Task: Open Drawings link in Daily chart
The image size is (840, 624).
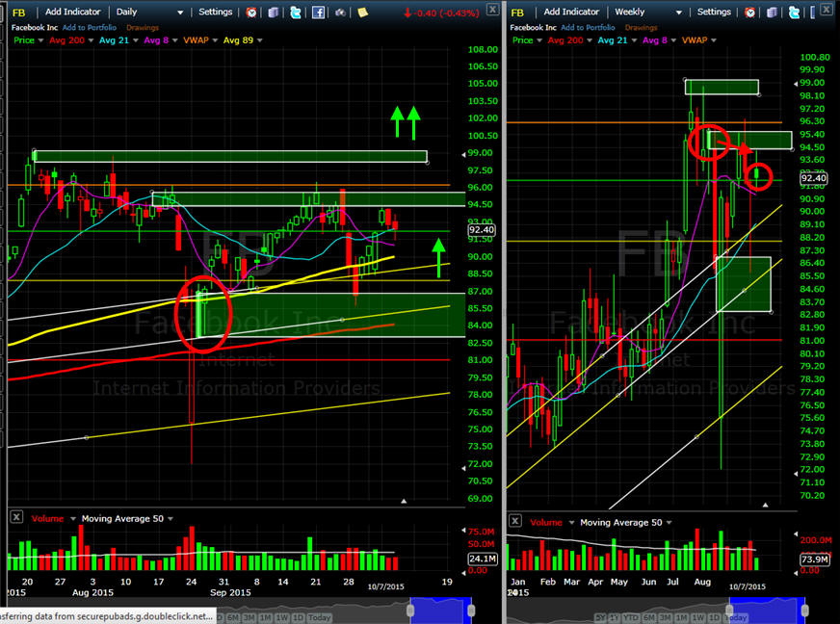Action: click(143, 27)
